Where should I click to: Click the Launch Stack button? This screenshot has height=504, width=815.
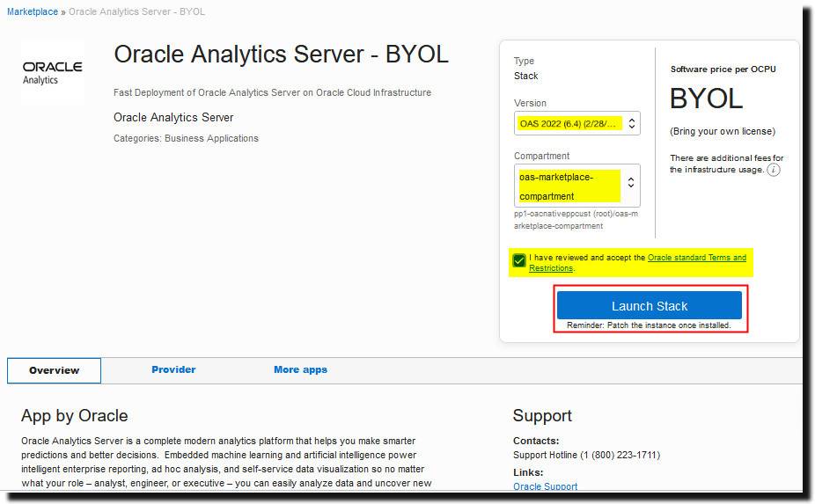pos(650,305)
